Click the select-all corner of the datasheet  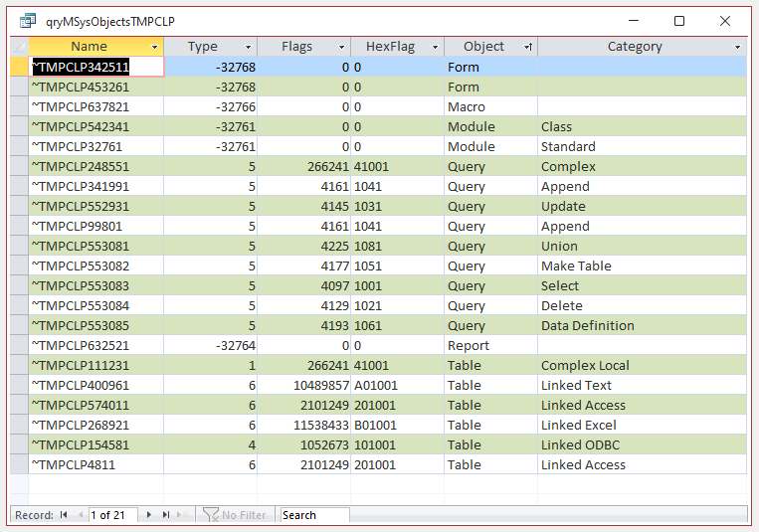coord(19,47)
